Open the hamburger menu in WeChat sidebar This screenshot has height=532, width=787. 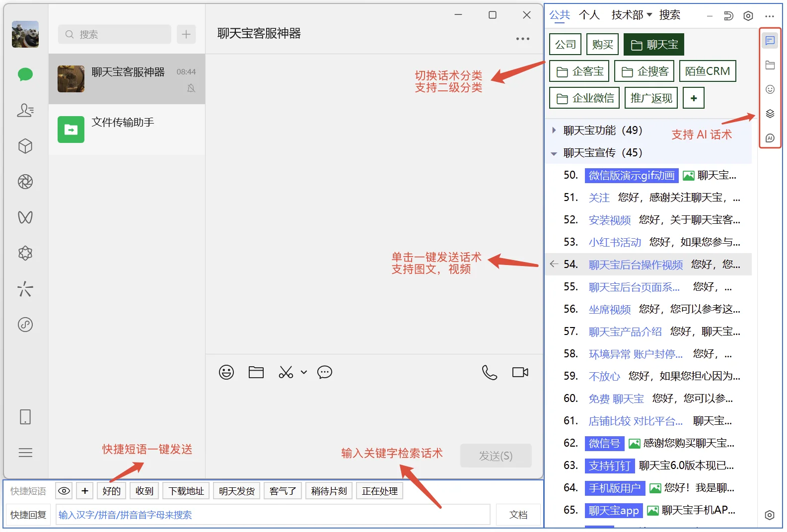tap(25, 453)
